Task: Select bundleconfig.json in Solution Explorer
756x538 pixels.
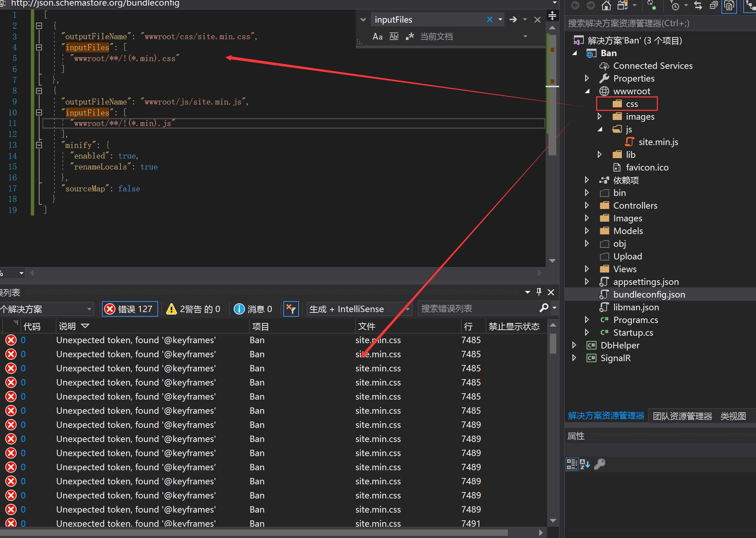Action: [x=649, y=294]
